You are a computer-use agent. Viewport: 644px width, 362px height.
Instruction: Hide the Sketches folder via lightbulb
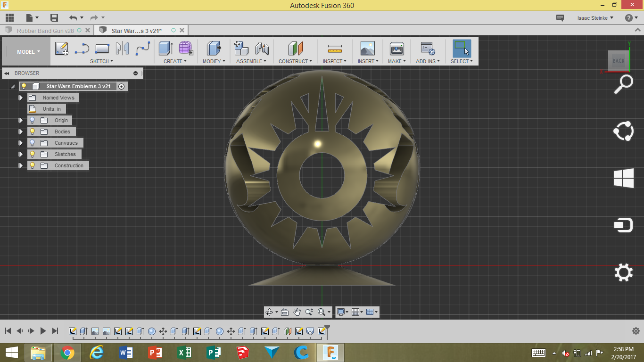pyautogui.click(x=32, y=154)
